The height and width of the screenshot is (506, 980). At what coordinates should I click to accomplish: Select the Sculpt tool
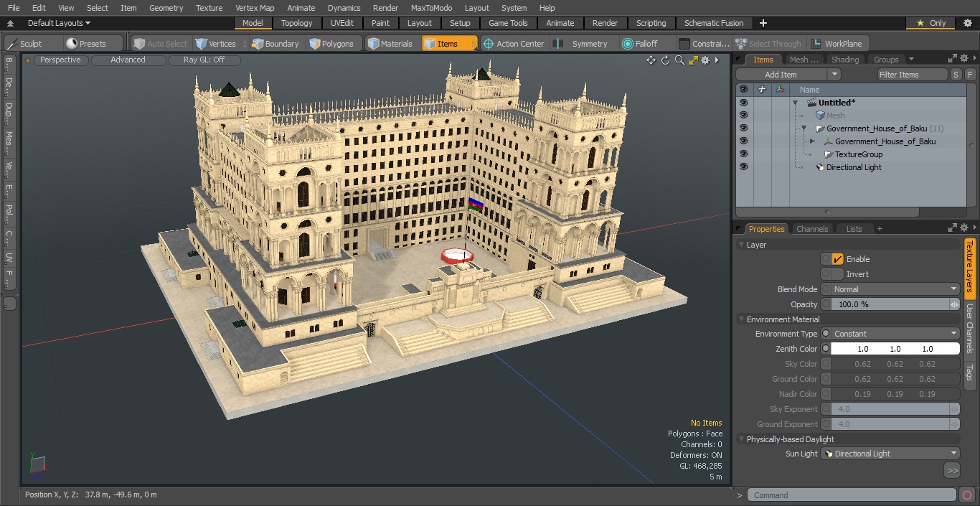24,44
